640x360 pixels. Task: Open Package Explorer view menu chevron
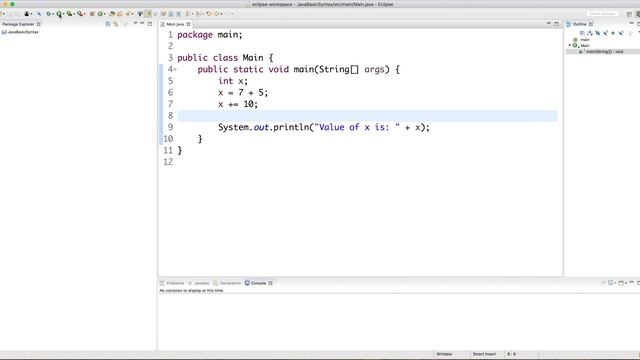click(x=135, y=23)
